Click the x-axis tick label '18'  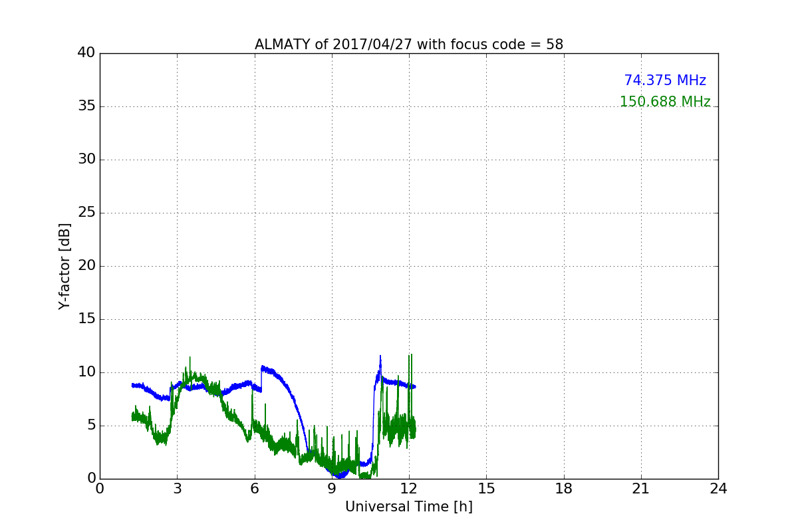pos(563,489)
